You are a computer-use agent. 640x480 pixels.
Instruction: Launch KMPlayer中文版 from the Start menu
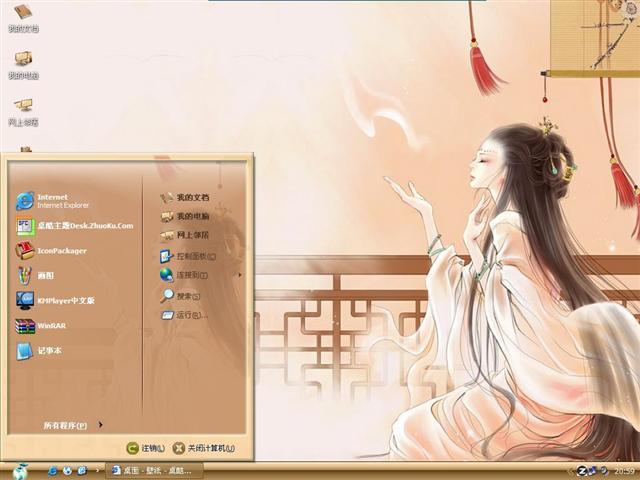click(x=55, y=300)
